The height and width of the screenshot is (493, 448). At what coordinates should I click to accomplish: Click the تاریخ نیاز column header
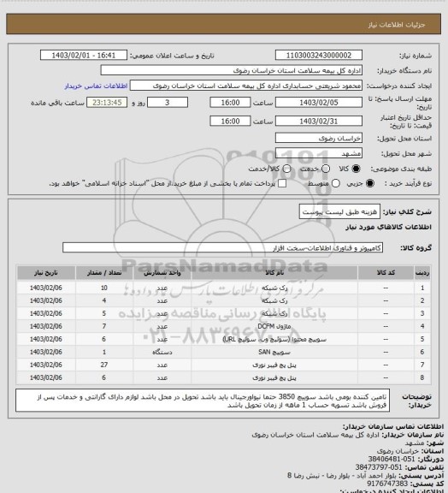[46, 273]
